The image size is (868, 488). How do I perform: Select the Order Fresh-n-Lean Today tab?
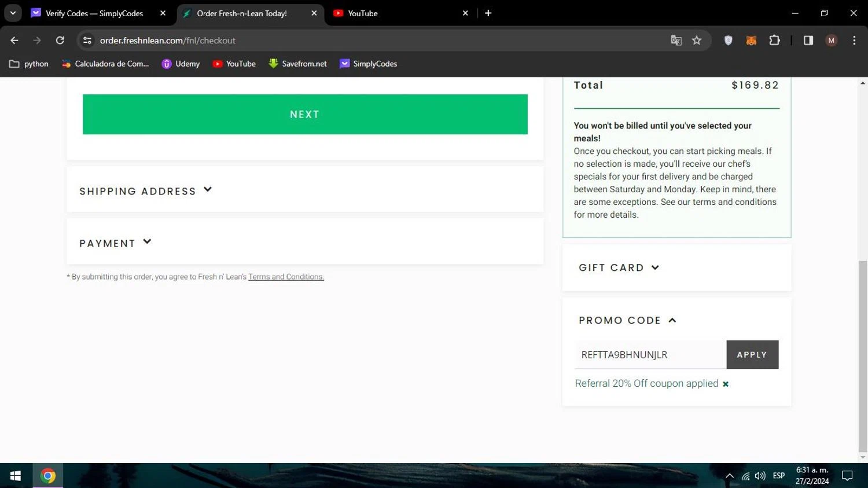tap(242, 13)
